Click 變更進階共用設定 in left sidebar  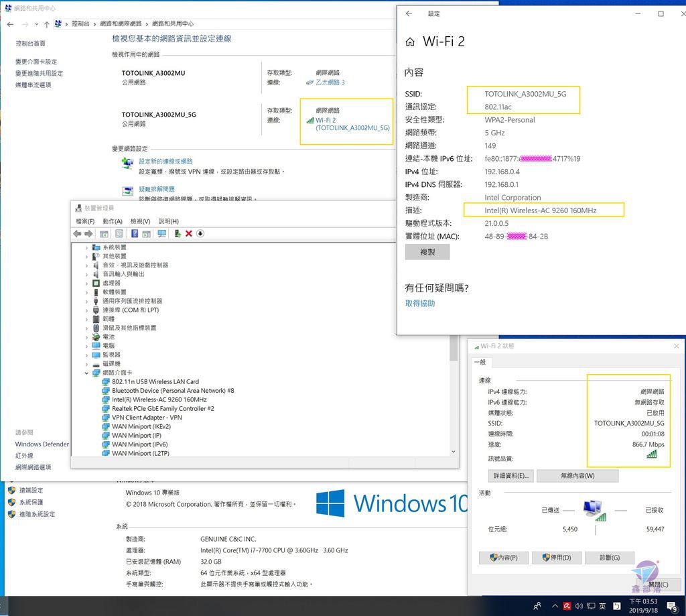(x=39, y=74)
